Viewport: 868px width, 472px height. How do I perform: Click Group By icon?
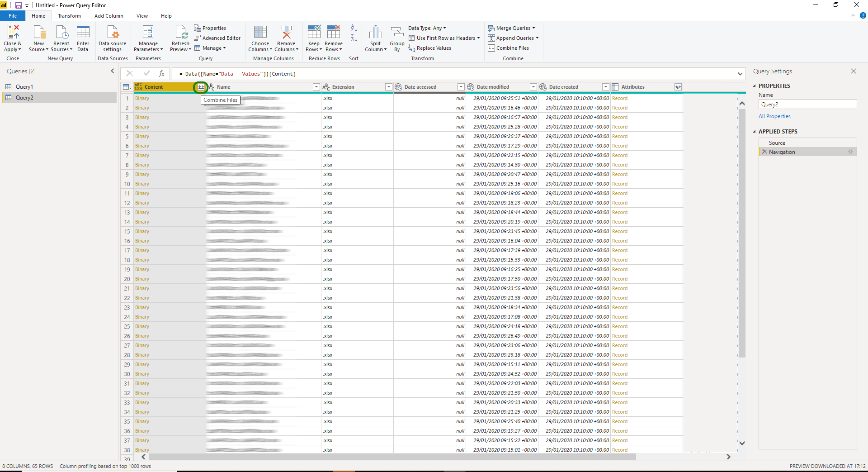397,33
